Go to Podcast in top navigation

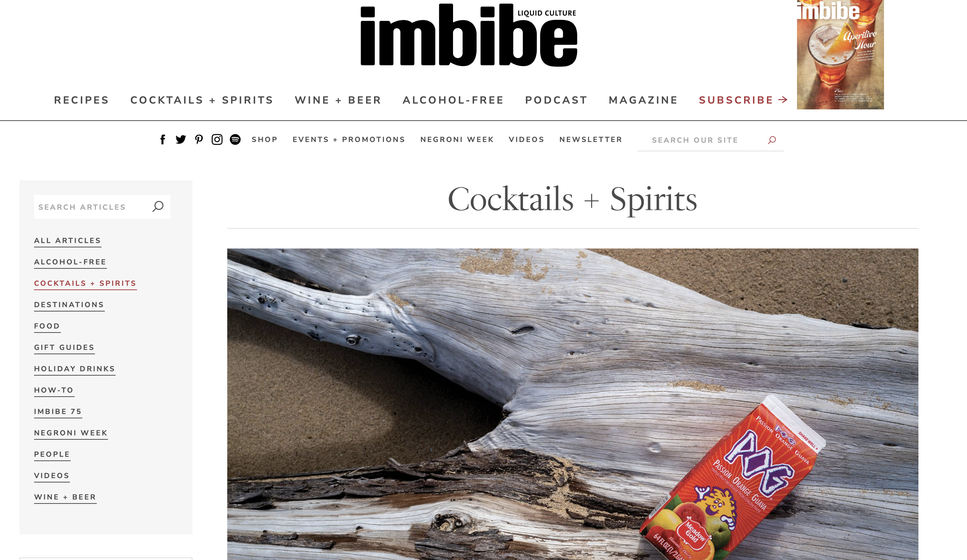(556, 100)
